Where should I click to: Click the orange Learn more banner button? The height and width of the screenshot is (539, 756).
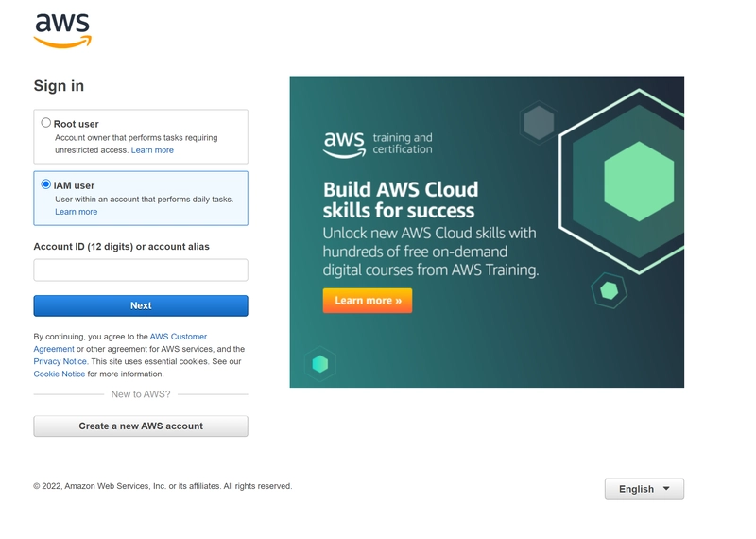tap(368, 301)
